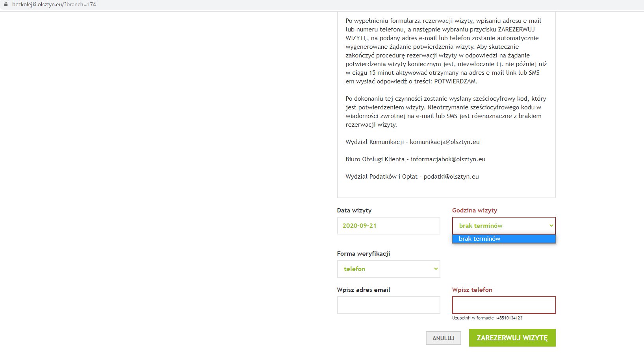Click the podatki@olsztyn.eu email address

coord(451,177)
